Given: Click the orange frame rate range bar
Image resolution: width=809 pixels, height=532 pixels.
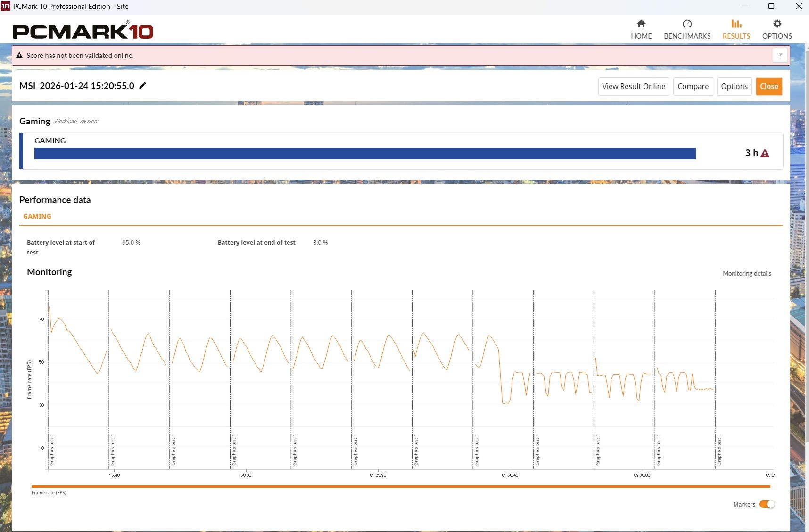Looking at the screenshot, I should 401,486.
